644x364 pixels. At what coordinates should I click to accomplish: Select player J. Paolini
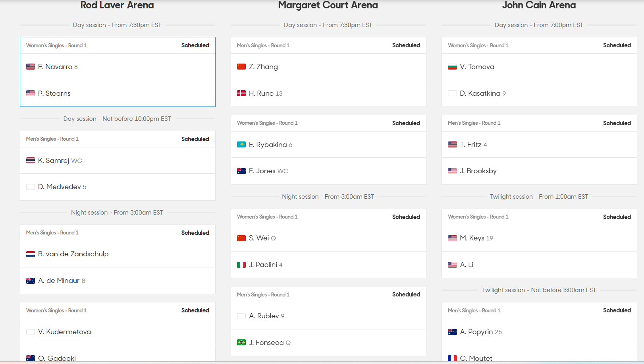coord(263,265)
